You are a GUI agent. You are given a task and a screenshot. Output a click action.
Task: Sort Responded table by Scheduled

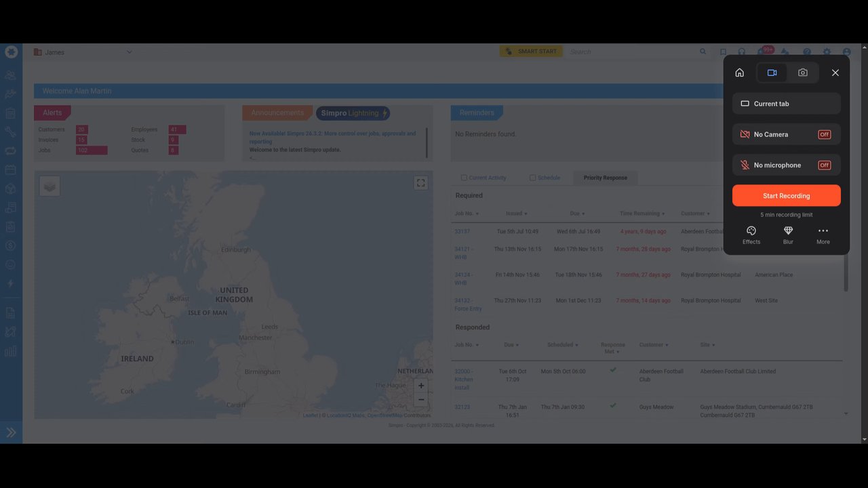coord(563,345)
